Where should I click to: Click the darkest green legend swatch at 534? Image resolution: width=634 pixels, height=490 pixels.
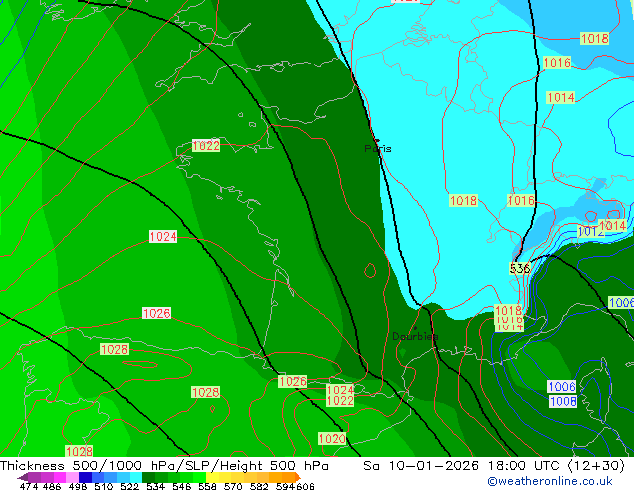[x=148, y=477]
